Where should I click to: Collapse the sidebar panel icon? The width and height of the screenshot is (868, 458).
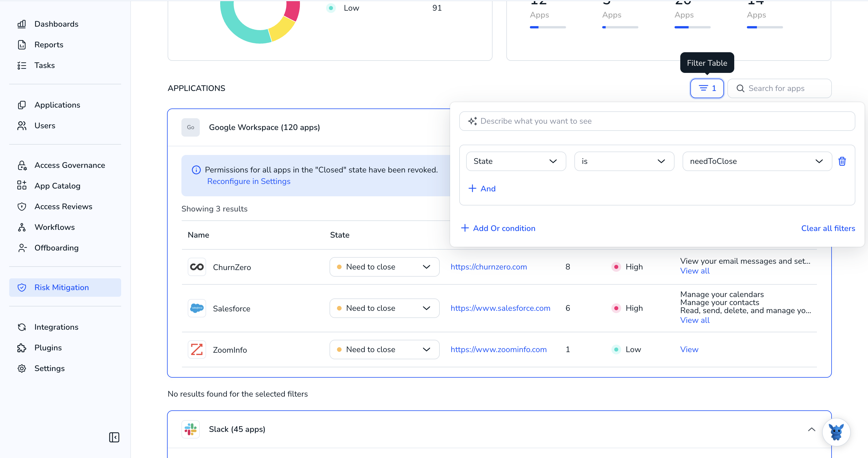114,437
